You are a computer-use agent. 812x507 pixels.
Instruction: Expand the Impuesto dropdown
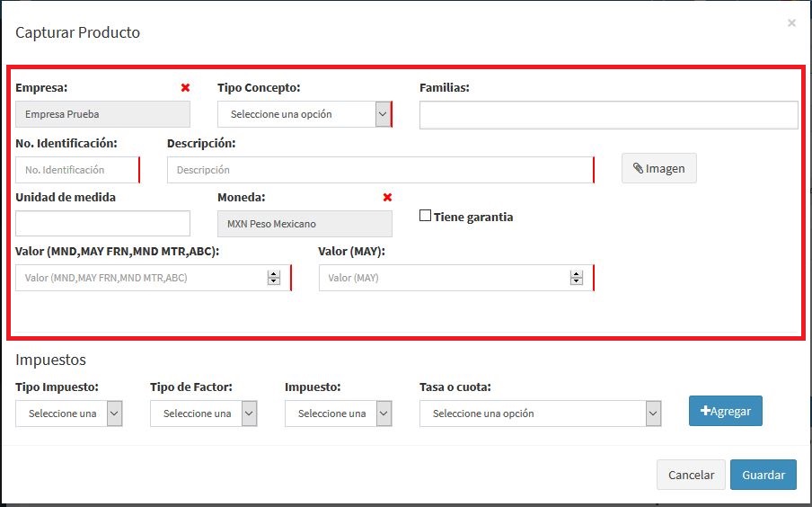[x=338, y=414]
